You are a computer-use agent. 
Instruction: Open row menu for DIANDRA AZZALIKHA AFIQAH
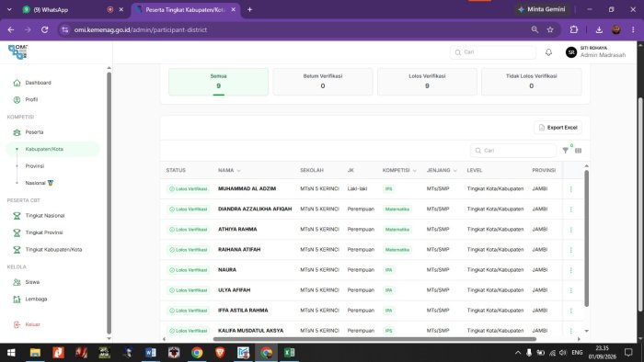click(571, 209)
